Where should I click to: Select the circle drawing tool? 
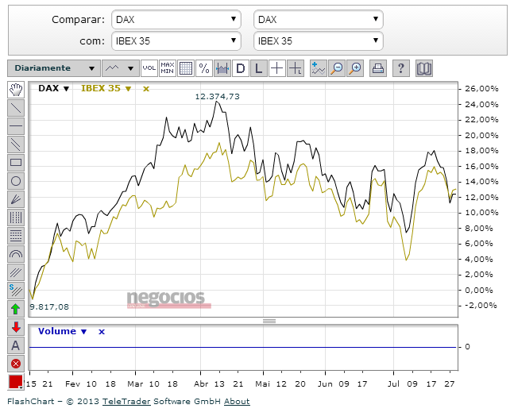pyautogui.click(x=16, y=181)
